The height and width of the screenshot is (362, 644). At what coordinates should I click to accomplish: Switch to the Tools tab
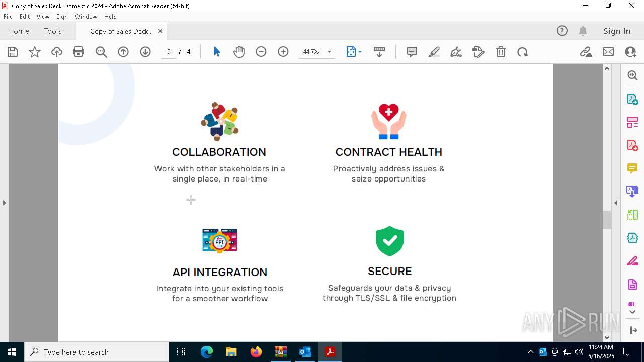coord(53,31)
